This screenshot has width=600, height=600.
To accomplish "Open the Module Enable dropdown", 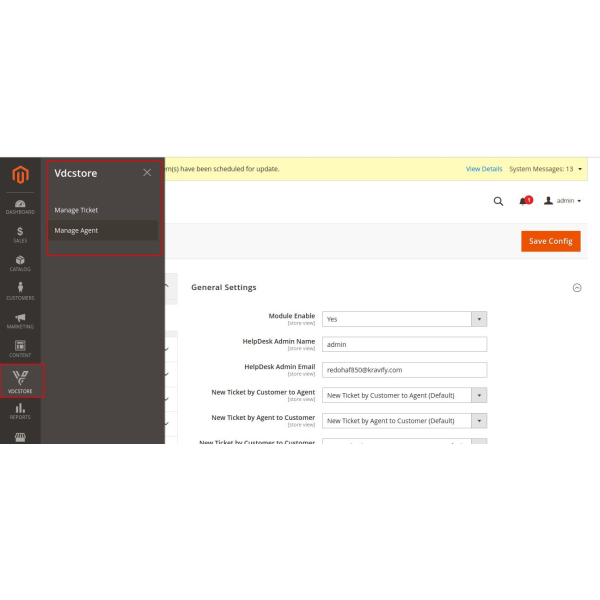I will pos(404,319).
